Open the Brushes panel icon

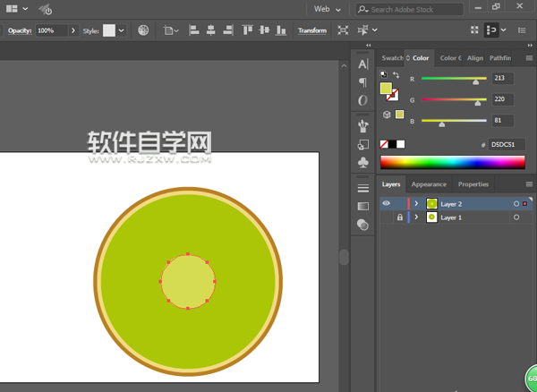pyautogui.click(x=362, y=124)
